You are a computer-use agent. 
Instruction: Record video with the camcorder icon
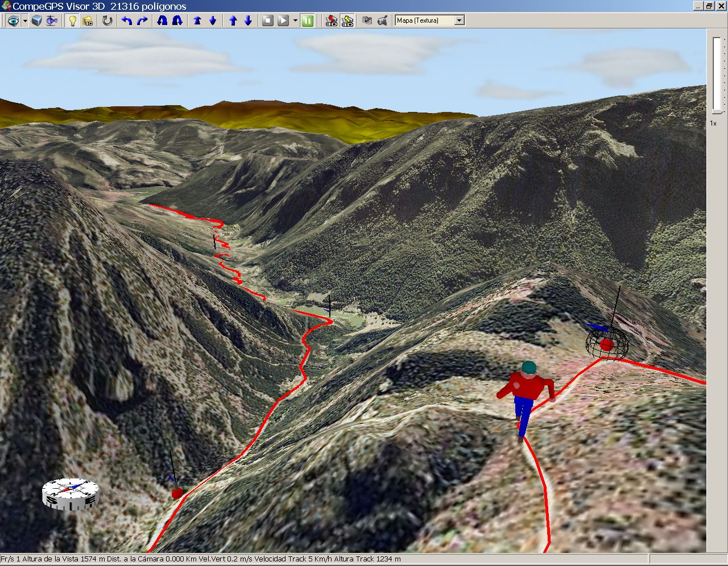point(383,21)
